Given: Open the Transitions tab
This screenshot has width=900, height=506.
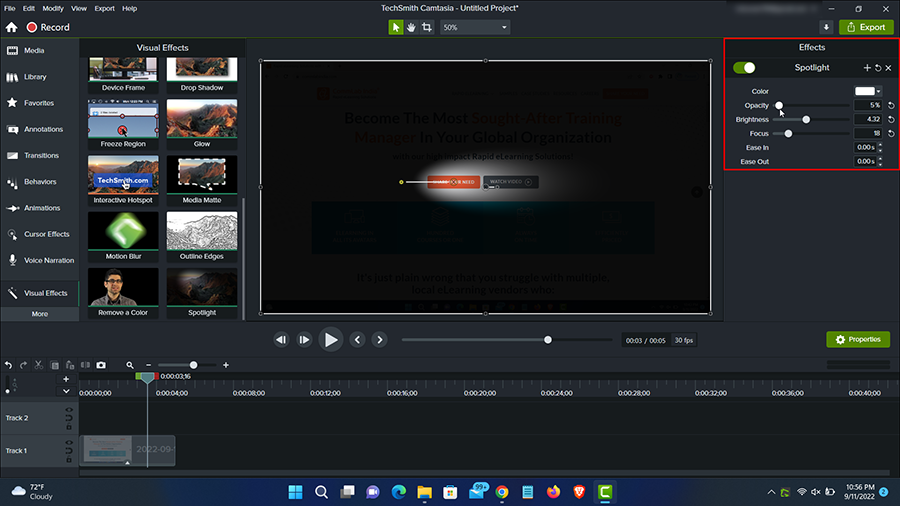Looking at the screenshot, I should click(39, 155).
